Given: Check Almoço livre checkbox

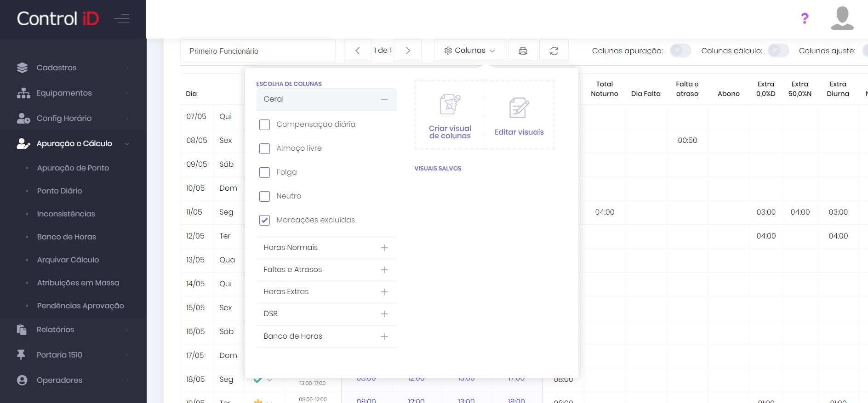Looking at the screenshot, I should (264, 148).
